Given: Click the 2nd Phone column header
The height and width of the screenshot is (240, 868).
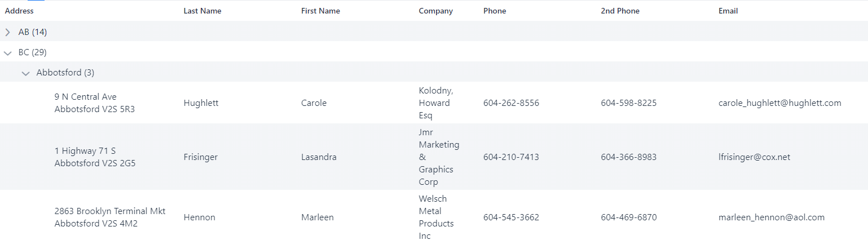Looking at the screenshot, I should point(620,11).
